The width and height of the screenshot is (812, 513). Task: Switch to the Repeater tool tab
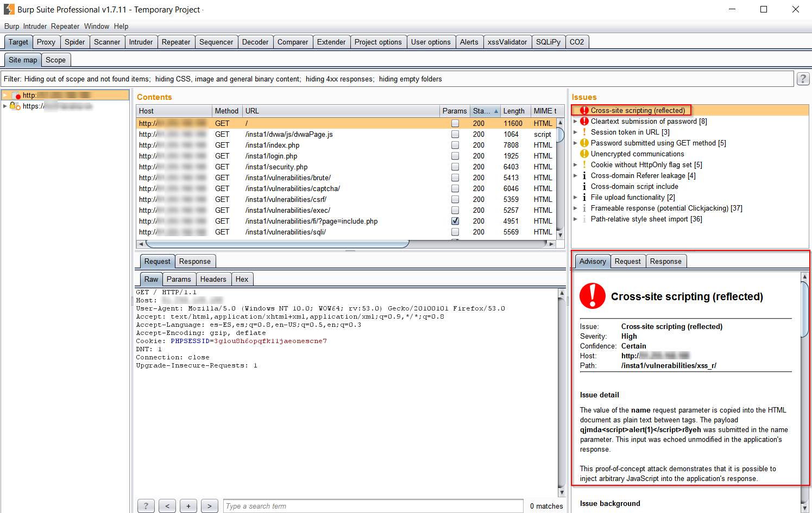tap(176, 42)
